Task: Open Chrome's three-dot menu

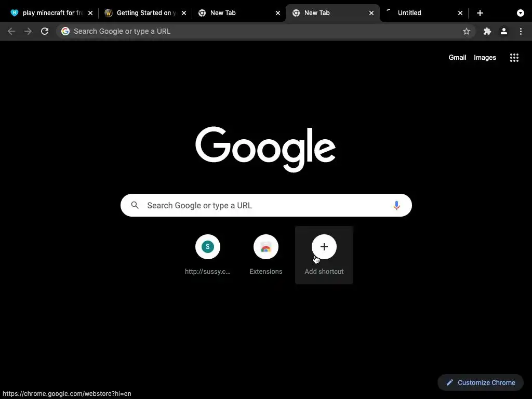Action: tap(521, 31)
